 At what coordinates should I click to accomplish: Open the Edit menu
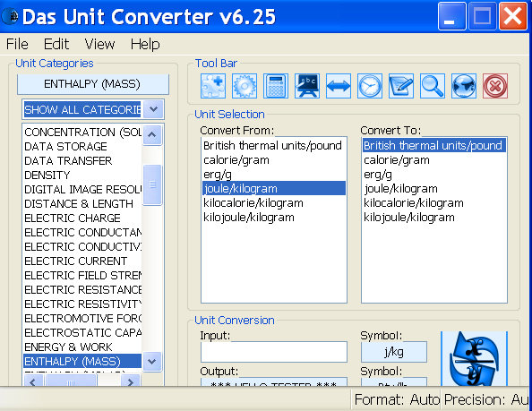click(56, 44)
